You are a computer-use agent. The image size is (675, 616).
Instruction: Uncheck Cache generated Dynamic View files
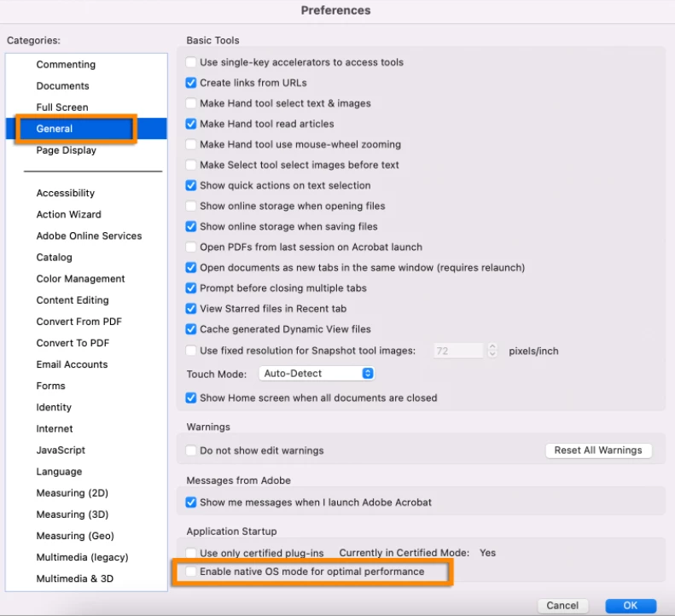tap(190, 329)
